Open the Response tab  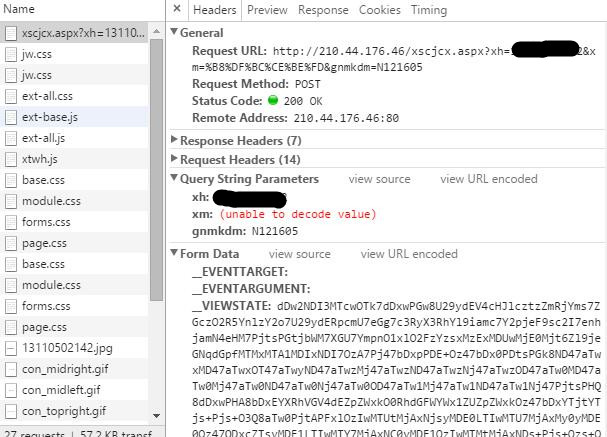[x=323, y=10]
